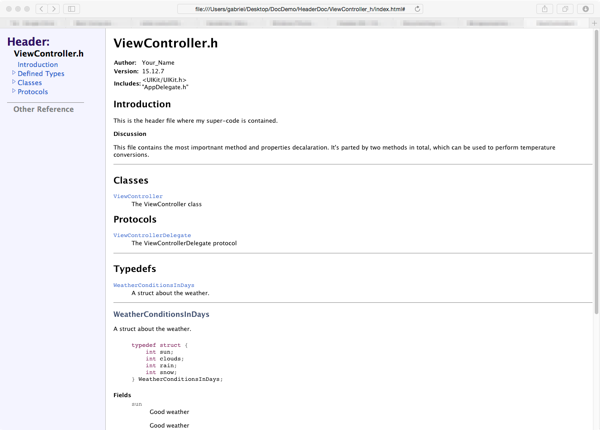Click the address bar URL field
600x430 pixels.
tap(300, 9)
